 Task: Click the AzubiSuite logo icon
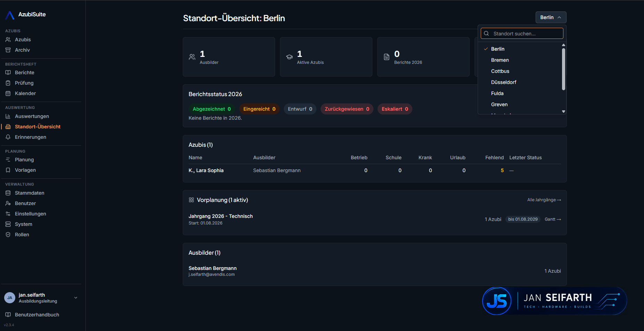pyautogui.click(x=10, y=15)
